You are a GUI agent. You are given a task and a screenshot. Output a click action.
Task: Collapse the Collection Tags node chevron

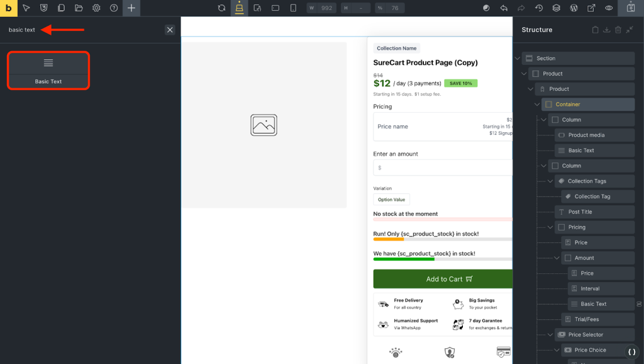click(x=551, y=181)
